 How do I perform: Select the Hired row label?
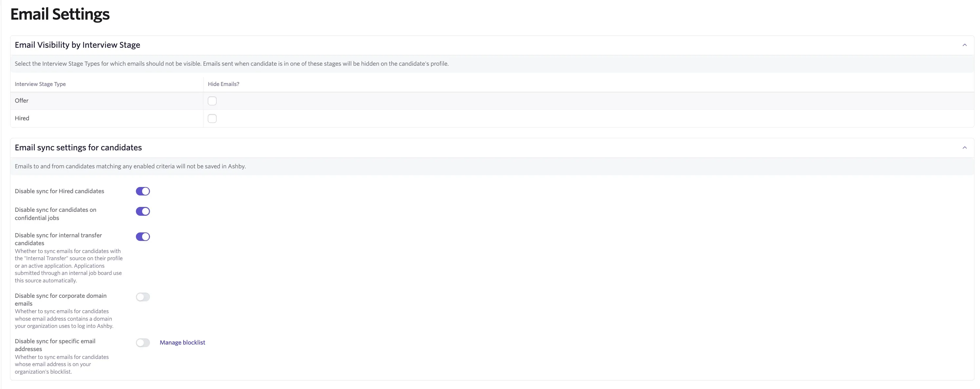click(22, 118)
